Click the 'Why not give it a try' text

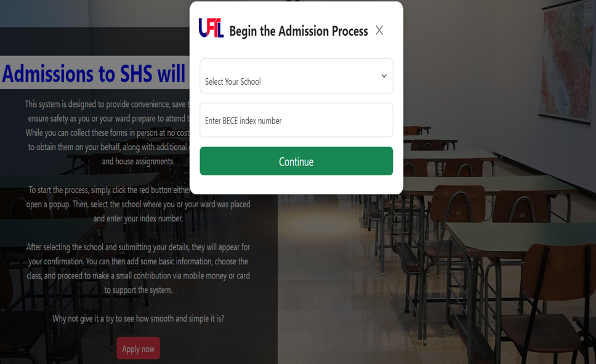point(138,318)
